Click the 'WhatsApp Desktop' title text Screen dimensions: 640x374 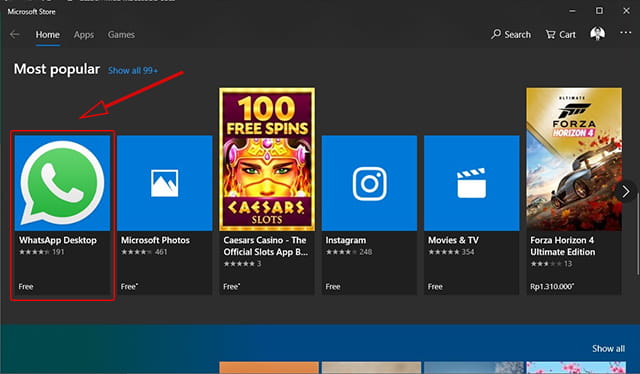point(58,240)
